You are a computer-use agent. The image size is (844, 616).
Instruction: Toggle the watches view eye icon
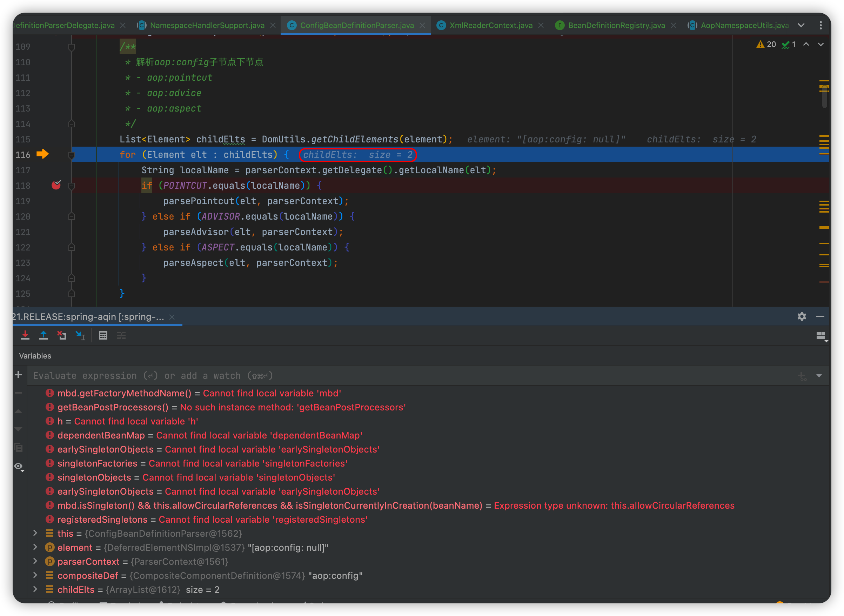click(18, 467)
